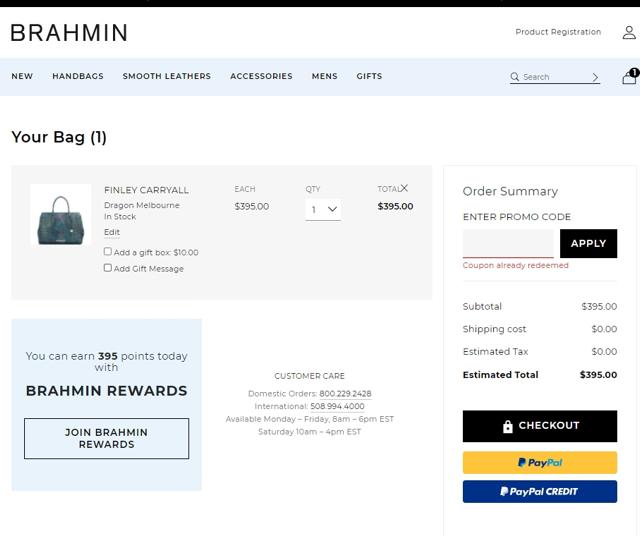The image size is (640, 536).
Task: Click international number 508.994.4000
Action: coord(337,406)
